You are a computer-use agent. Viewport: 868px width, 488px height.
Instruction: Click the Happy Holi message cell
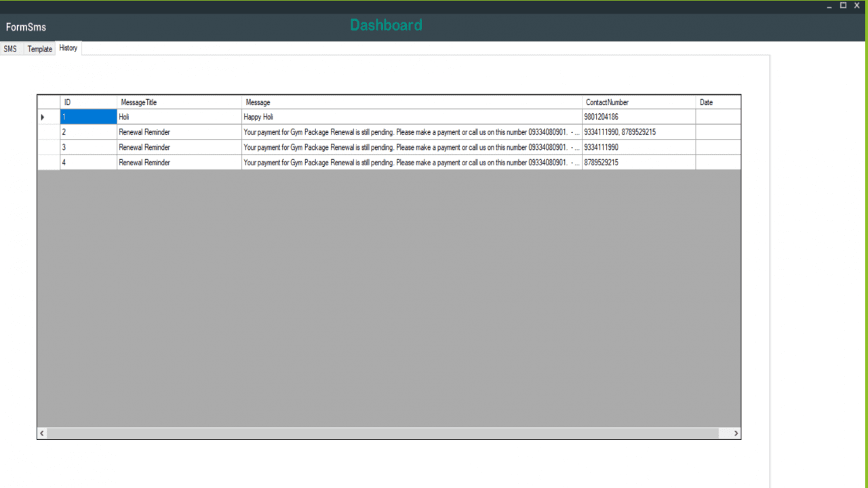[412, 117]
